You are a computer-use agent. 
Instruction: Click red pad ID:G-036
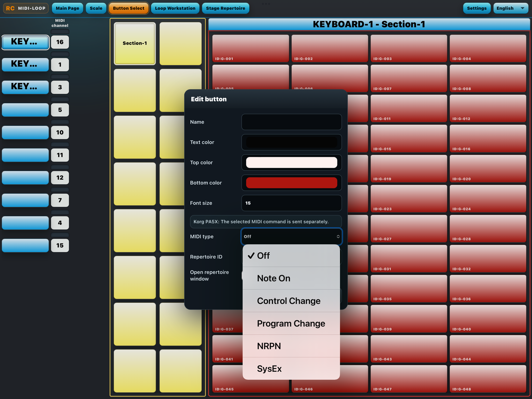[488, 289]
